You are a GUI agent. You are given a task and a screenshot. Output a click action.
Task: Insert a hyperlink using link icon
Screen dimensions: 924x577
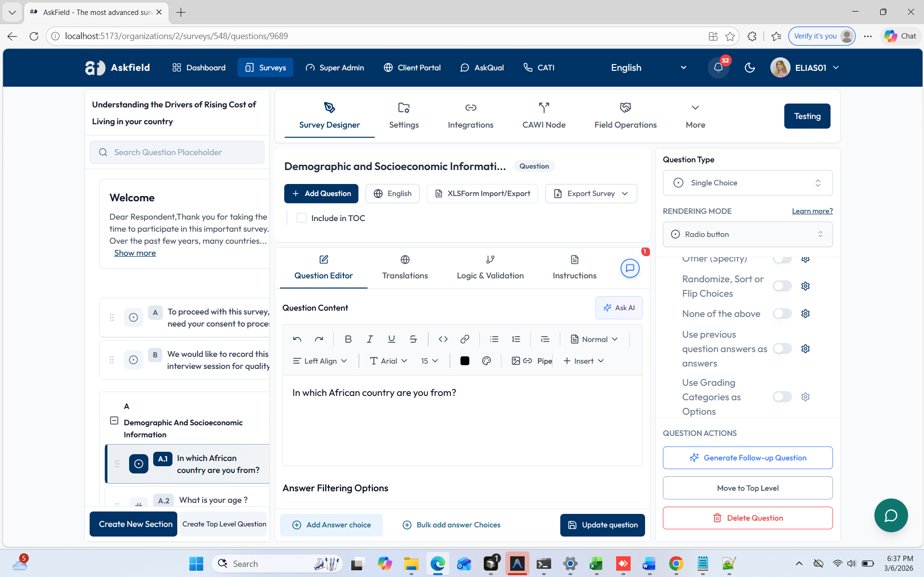(464, 339)
